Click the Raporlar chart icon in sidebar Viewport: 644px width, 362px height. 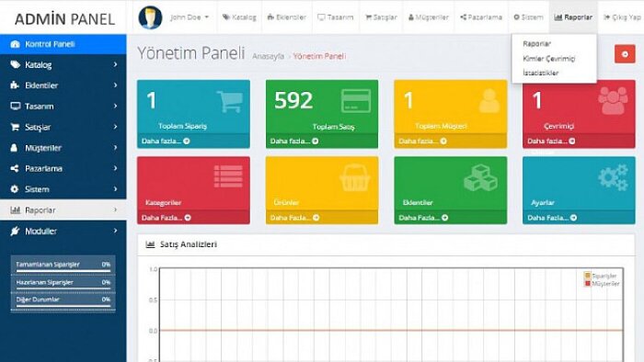pyautogui.click(x=16, y=210)
